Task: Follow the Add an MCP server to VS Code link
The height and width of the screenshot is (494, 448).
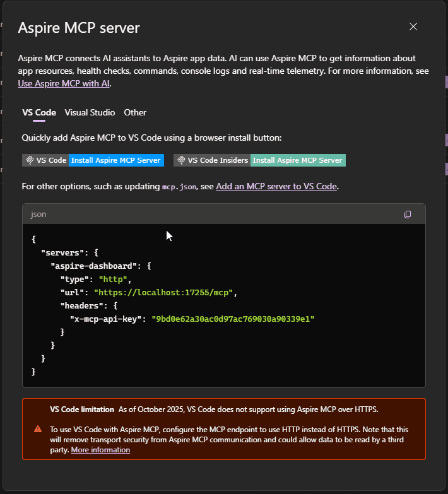Action: [276, 187]
